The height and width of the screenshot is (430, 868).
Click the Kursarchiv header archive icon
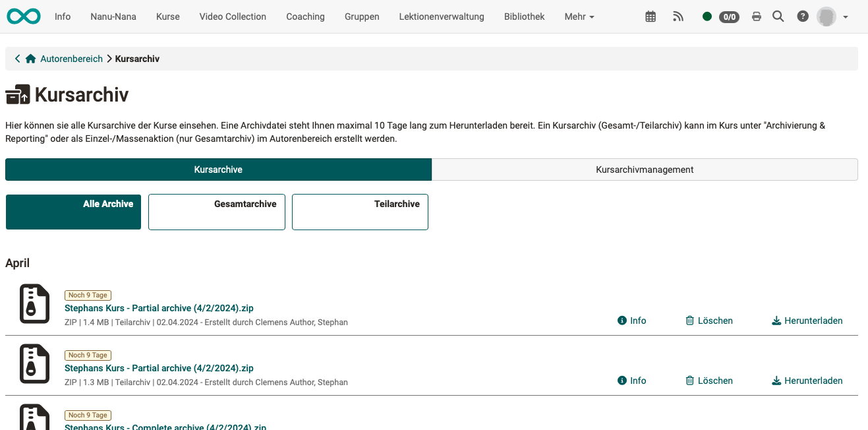(18, 94)
